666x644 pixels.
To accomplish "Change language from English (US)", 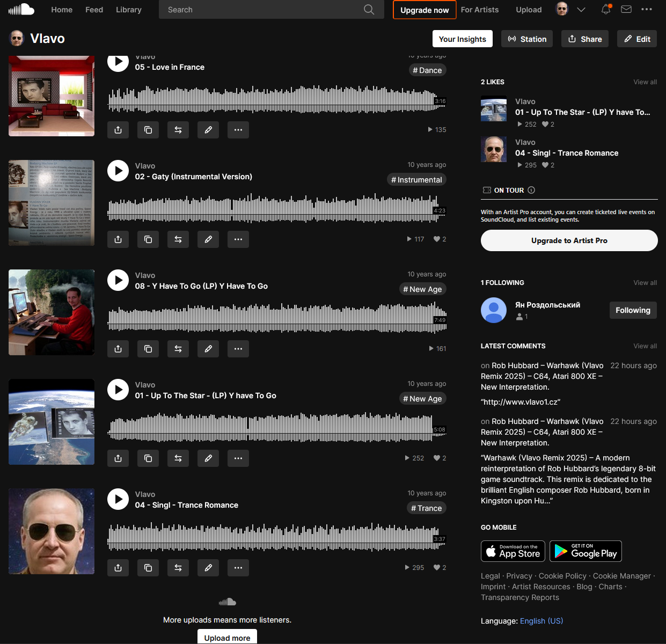I will point(541,621).
